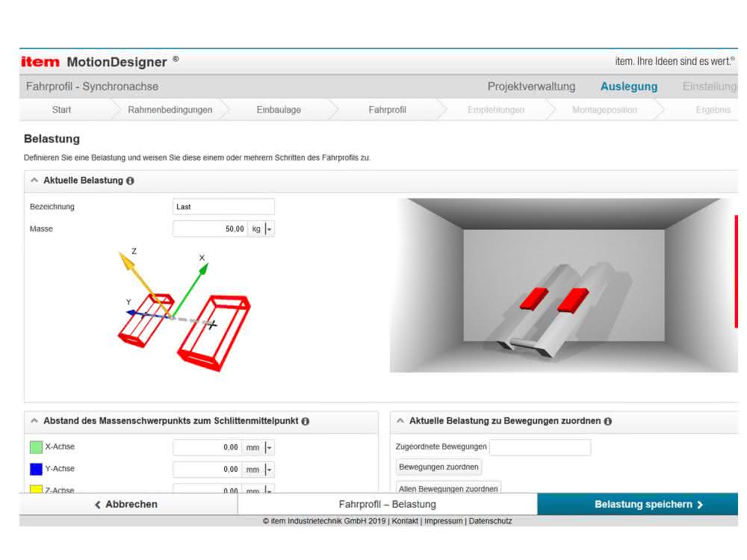747x560 pixels.
Task: Click the Fahrprofil - Synchronachse title
Action: click(x=92, y=87)
